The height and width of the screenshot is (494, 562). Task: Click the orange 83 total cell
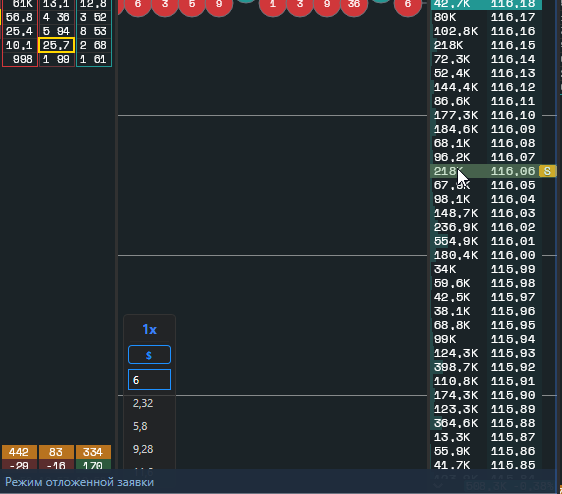click(56, 452)
